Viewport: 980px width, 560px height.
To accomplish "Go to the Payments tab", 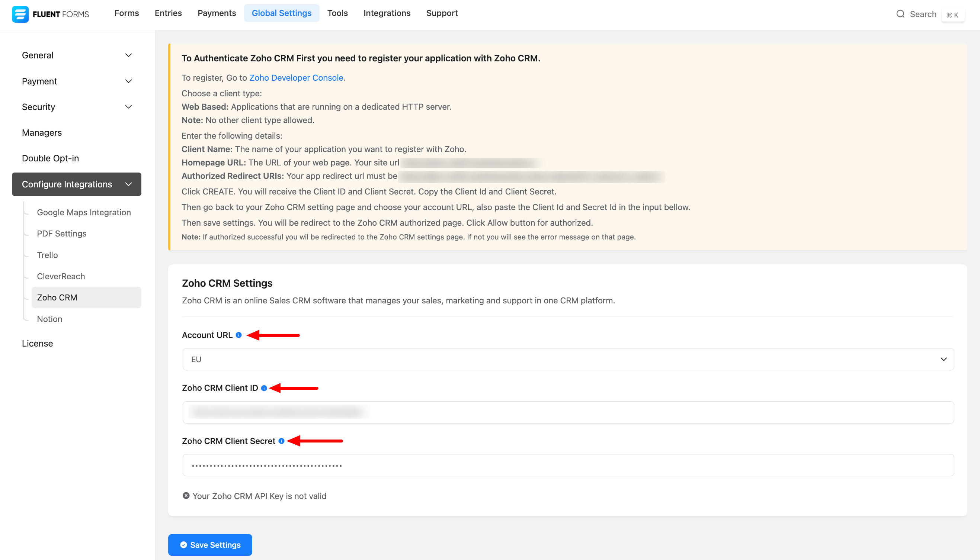I will coord(217,13).
